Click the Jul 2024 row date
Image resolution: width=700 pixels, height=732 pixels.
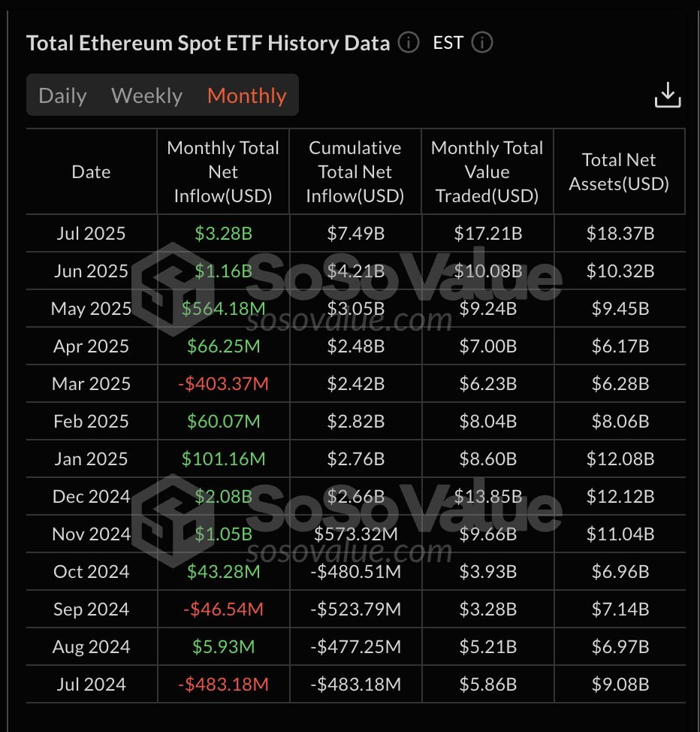coord(91,684)
